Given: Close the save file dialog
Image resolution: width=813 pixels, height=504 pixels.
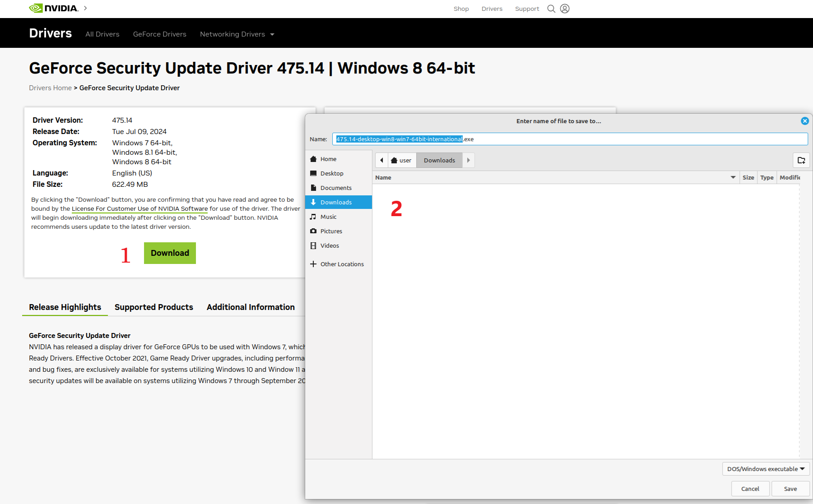Looking at the screenshot, I should 805,121.
